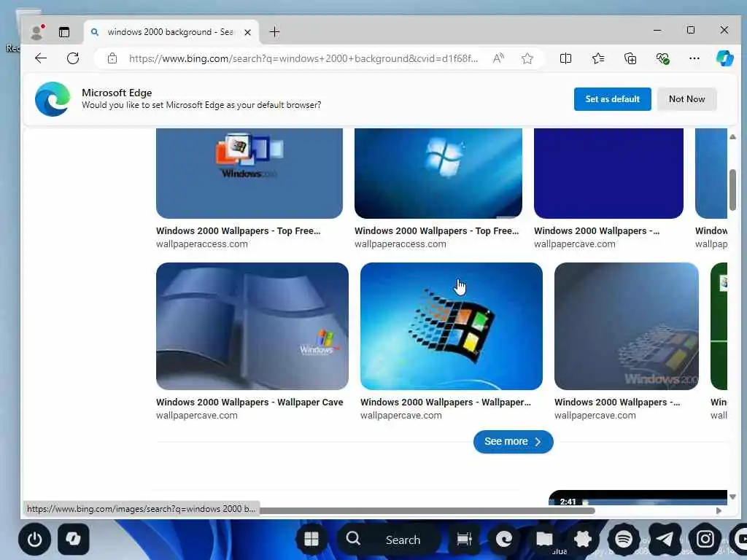Open 'Windows 2000 Wallpapers - Wallpaper...' title link
This screenshot has width=747, height=560.
point(446,402)
